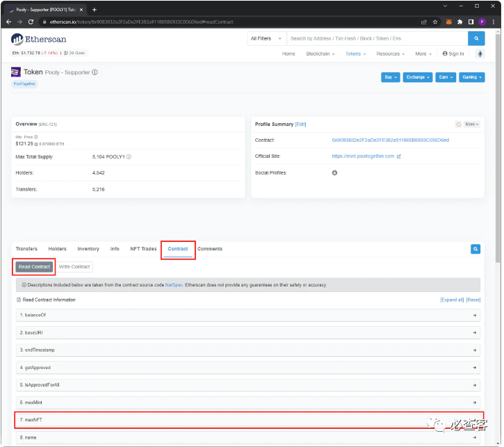Image resolution: width=504 pixels, height=447 pixels.
Task: Click the Write Contract button
Action: 74,267
